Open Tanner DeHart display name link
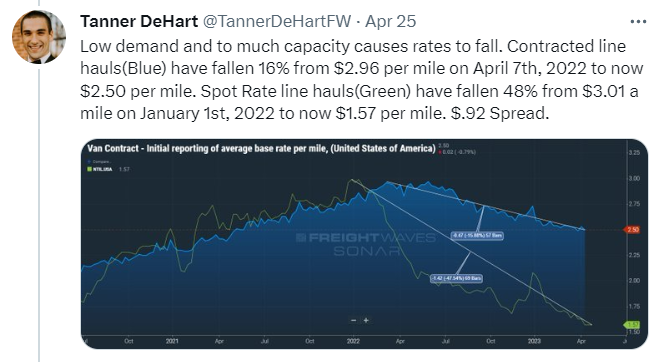Screen dimensions: 663x362 [x=139, y=21]
